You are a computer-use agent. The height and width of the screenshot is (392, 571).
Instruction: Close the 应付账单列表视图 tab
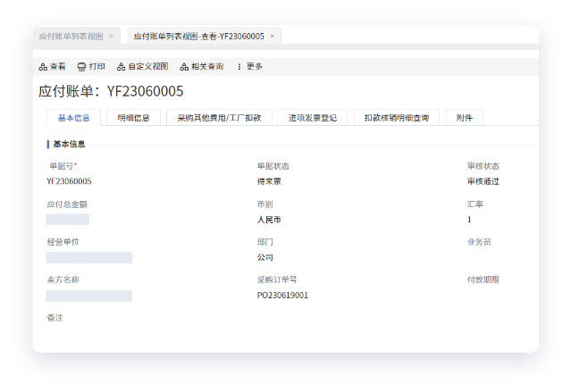point(111,37)
